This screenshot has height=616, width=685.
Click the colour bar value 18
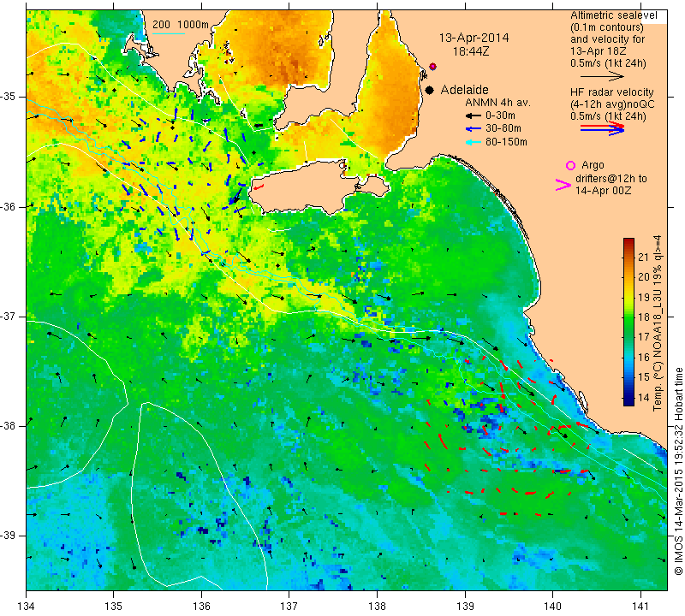pyautogui.click(x=644, y=317)
